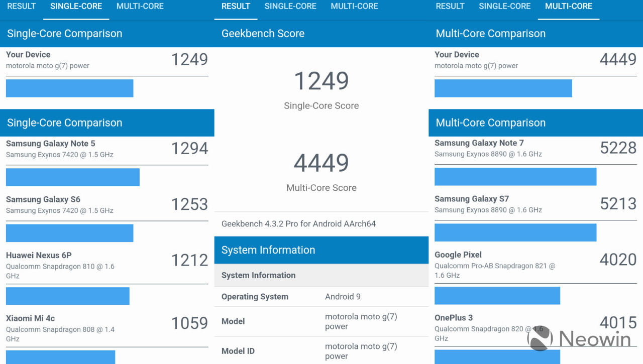This screenshot has width=643, height=364.
Task: Select Samsung Galaxy Note 5 device name
Action: 50,144
